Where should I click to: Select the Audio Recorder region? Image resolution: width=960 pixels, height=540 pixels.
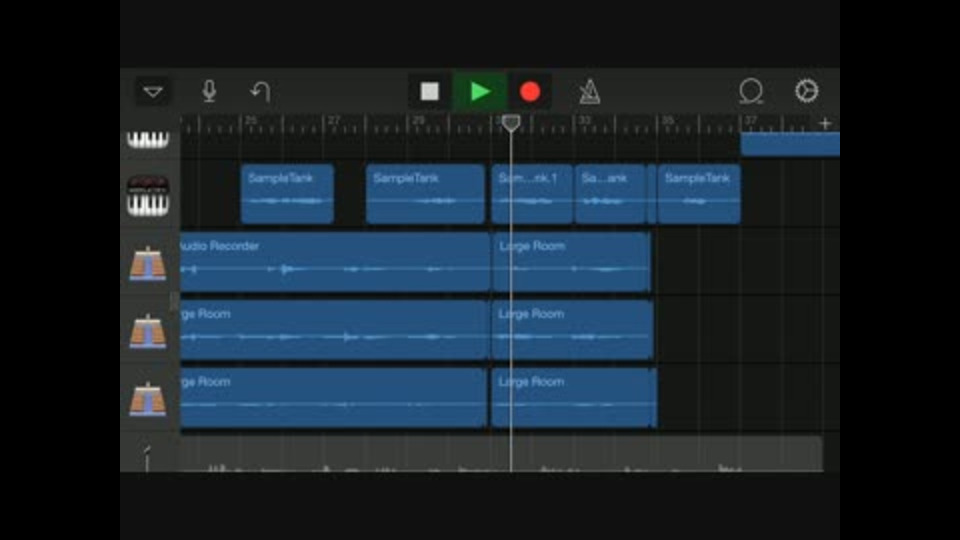pos(335,261)
